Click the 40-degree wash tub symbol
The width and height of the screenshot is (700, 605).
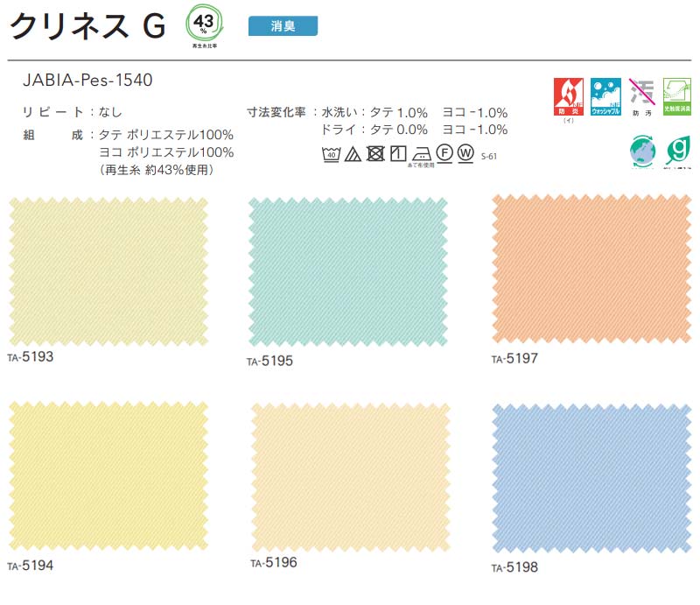pos(331,154)
